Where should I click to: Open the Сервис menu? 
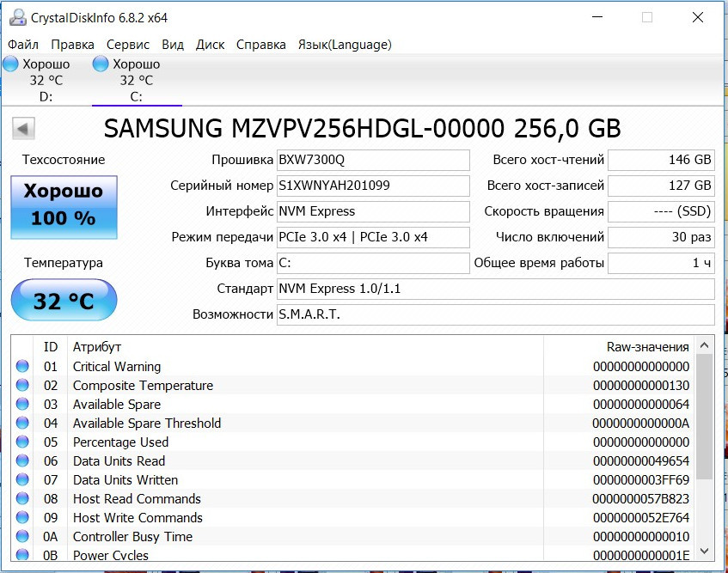pyautogui.click(x=128, y=45)
